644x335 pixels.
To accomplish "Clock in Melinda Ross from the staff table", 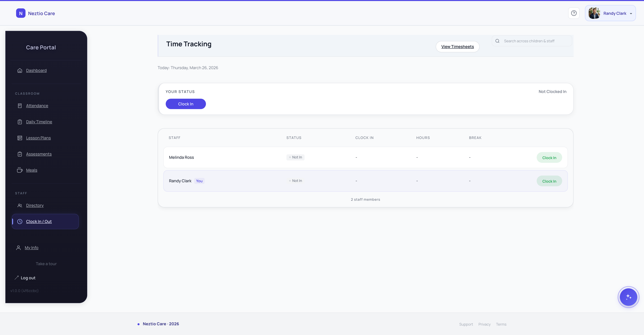I will (x=549, y=157).
